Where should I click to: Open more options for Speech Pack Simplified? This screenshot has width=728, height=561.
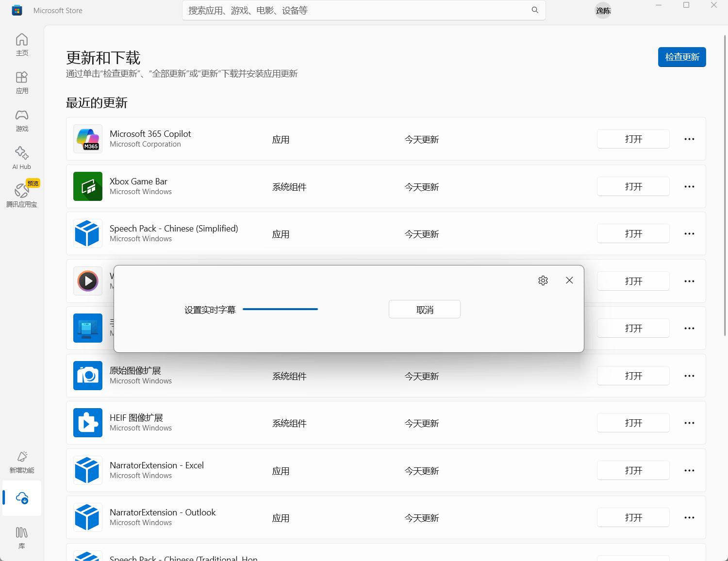click(x=689, y=233)
